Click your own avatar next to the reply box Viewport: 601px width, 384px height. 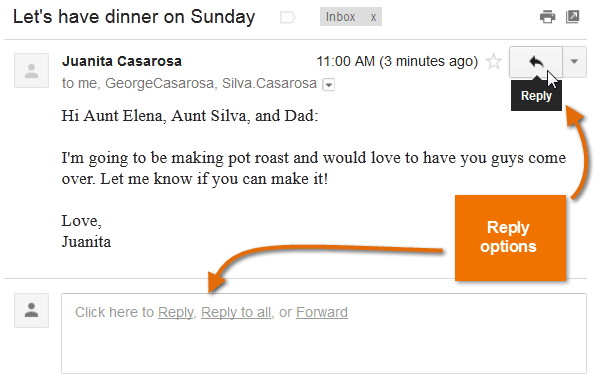click(31, 310)
